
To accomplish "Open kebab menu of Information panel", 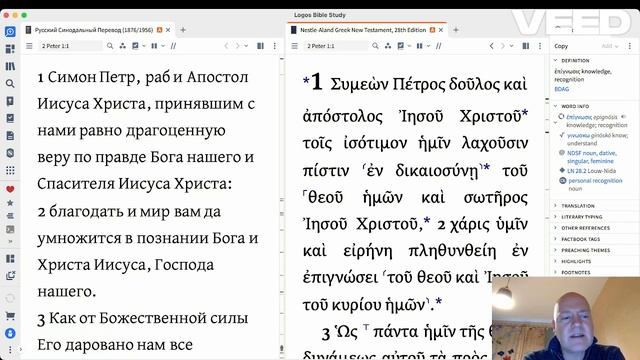I will point(630,46).
